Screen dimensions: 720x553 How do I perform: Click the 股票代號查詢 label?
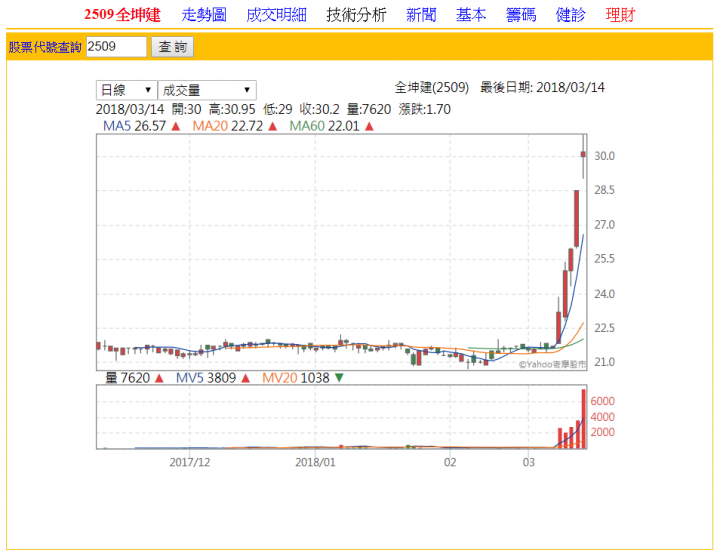[45, 47]
